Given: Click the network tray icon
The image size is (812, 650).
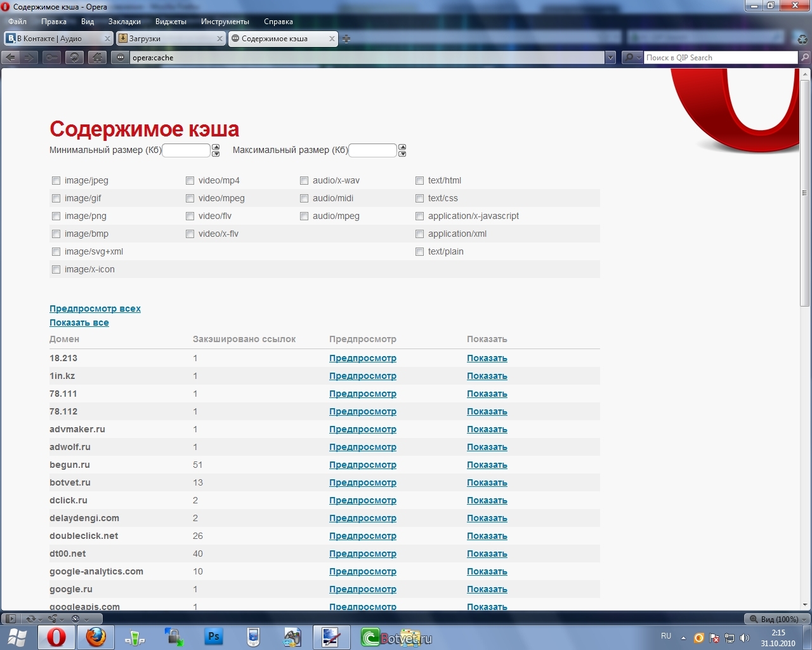Looking at the screenshot, I should coord(730,638).
